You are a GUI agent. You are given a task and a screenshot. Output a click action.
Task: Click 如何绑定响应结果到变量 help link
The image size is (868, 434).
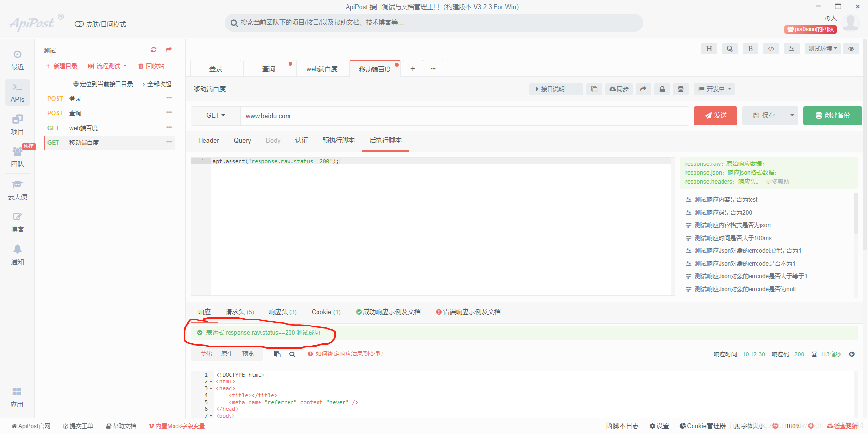pos(346,354)
